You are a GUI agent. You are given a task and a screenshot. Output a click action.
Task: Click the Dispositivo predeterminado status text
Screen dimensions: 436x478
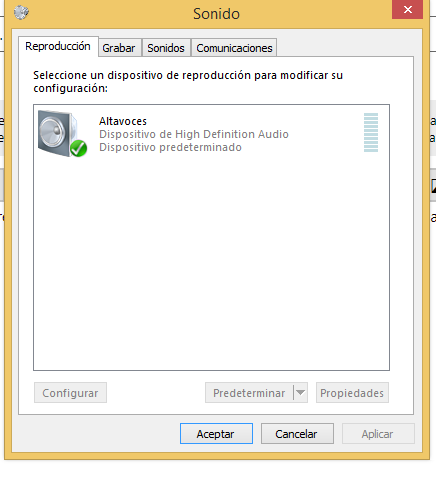(x=170, y=147)
